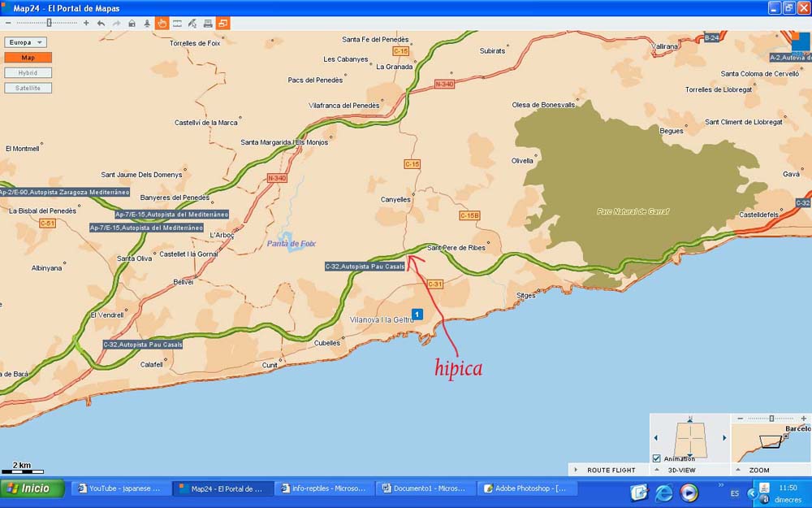This screenshot has height=508, width=812.
Task: Click the orange window layout icon
Action: 223,23
